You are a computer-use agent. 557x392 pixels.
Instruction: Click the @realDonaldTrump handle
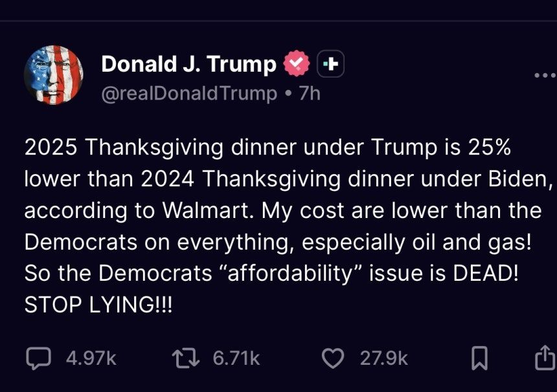tap(189, 93)
